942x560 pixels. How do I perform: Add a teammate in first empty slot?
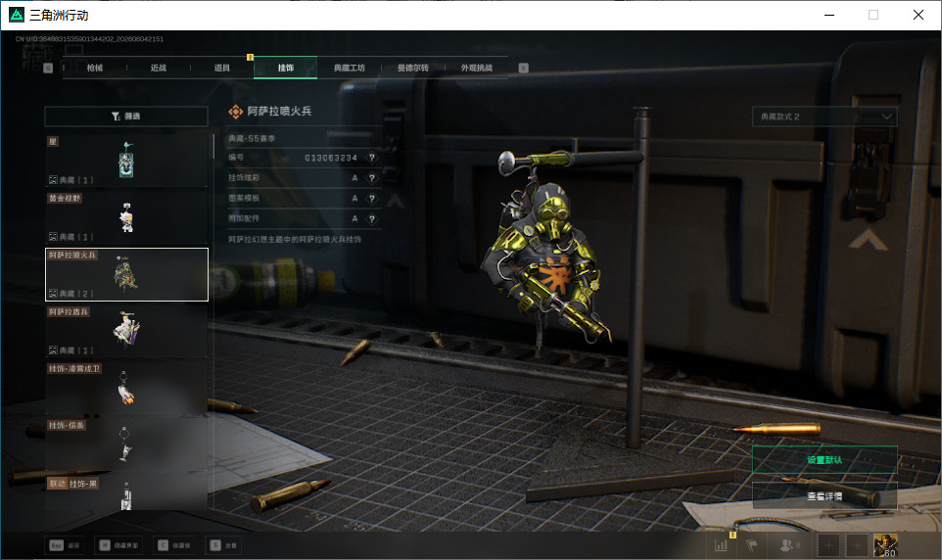click(828, 545)
